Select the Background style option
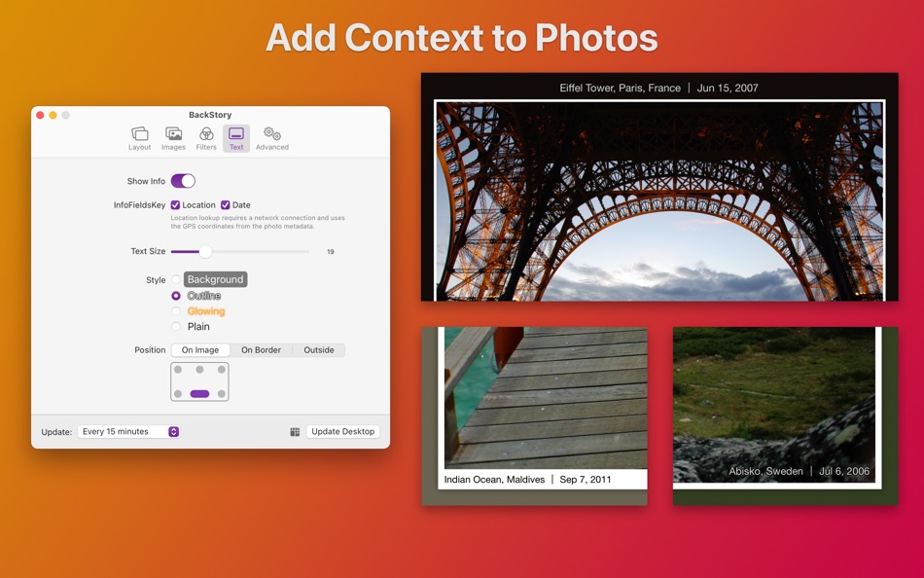Viewport: 924px width, 578px height. click(175, 279)
